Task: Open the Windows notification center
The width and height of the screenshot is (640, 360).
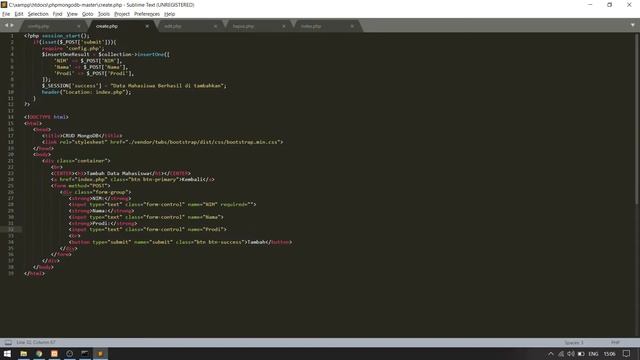Action: coord(627,354)
